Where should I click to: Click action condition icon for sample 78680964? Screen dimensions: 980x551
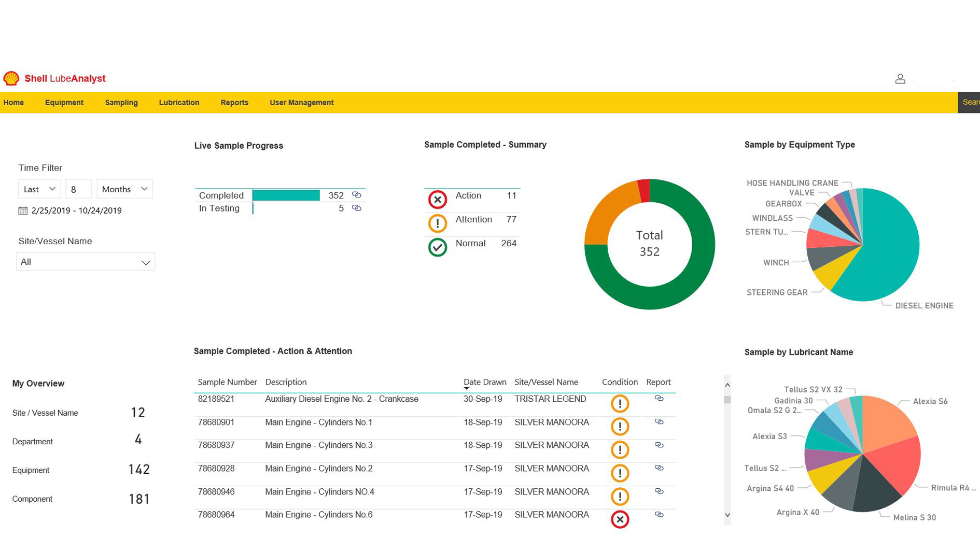(620, 519)
